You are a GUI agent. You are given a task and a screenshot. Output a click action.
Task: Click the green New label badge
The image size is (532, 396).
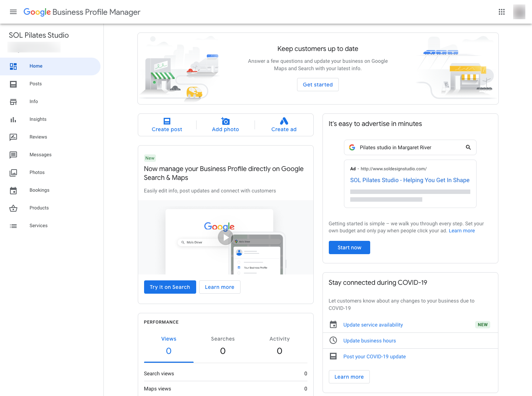coord(150,158)
